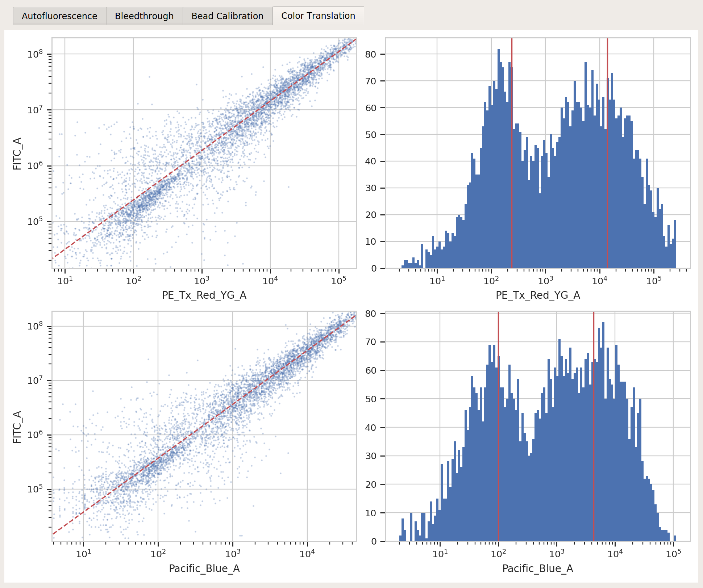Image resolution: width=703 pixels, height=588 pixels.
Task: Click left red threshold line in Pacific_Blue histogram
Action: point(498,426)
